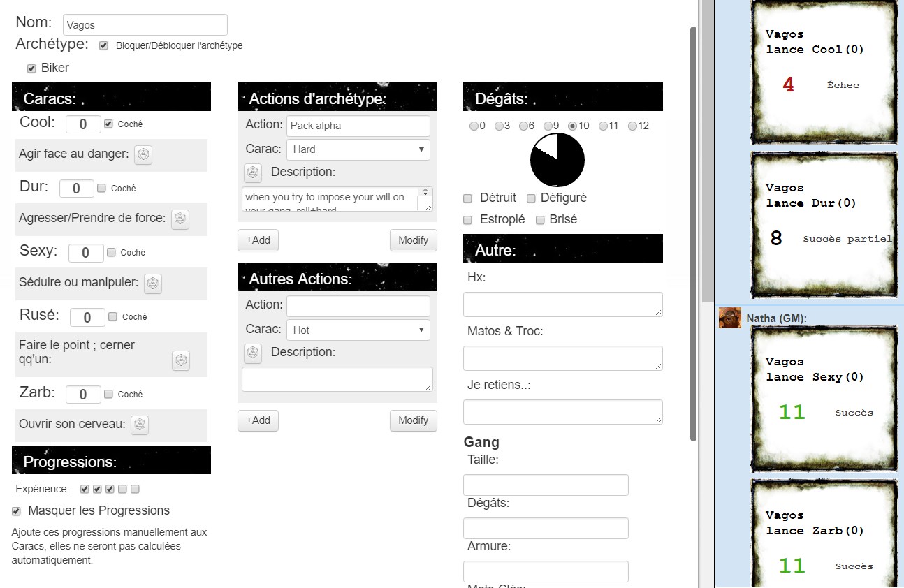Click Modify under Autres Actions

(413, 420)
